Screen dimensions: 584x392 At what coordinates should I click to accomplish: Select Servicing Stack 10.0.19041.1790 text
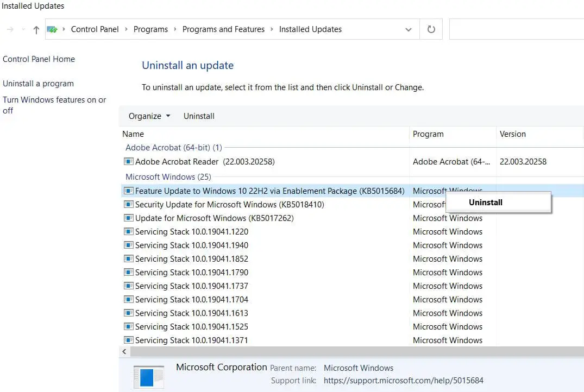pyautogui.click(x=191, y=273)
